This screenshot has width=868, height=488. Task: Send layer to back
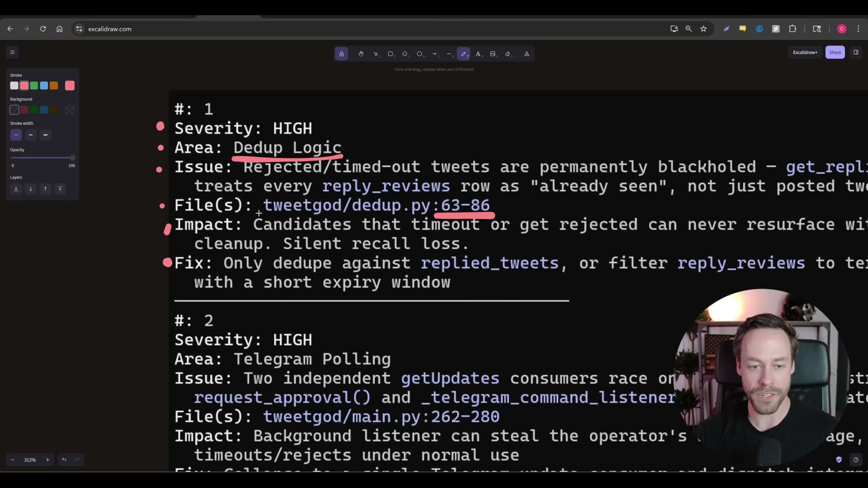tap(16, 189)
